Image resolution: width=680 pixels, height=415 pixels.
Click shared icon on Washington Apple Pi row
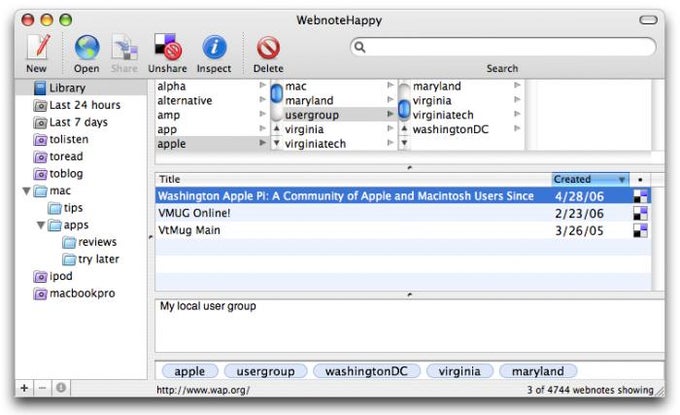tap(640, 196)
